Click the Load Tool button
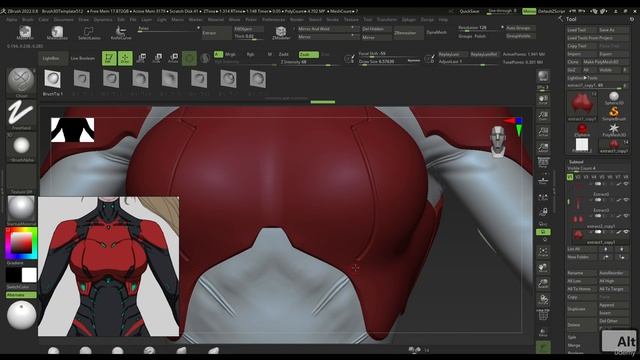The height and width of the screenshot is (360, 640). pos(581,30)
